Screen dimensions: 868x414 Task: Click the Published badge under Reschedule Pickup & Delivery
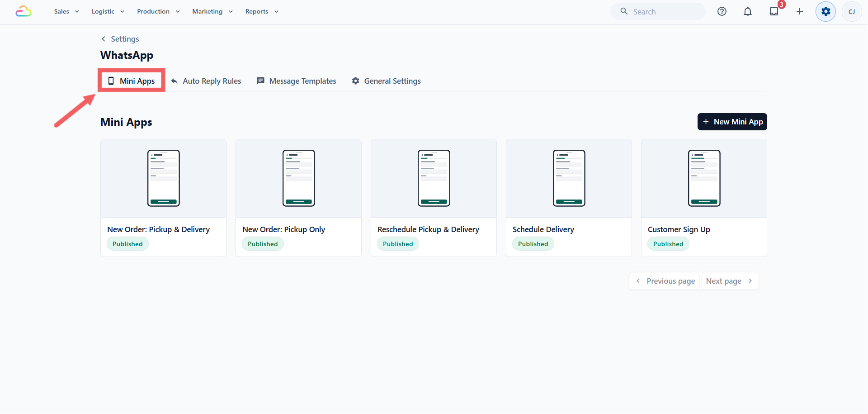point(398,244)
